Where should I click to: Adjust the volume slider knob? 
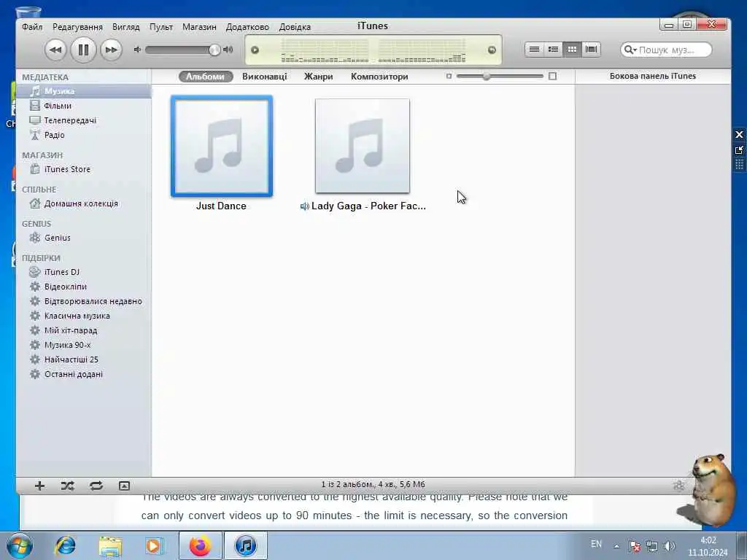[214, 50]
